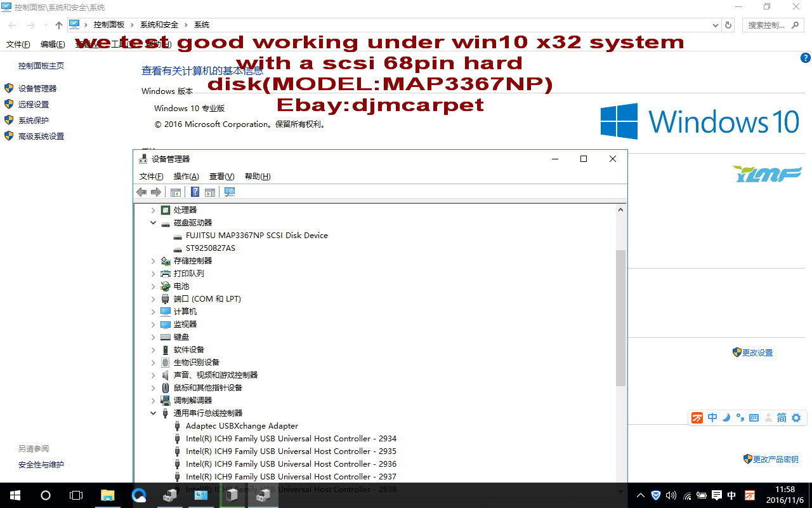The width and height of the screenshot is (812, 508).
Task: Open 设备管理器 link in left sidebar
Action: (37, 89)
